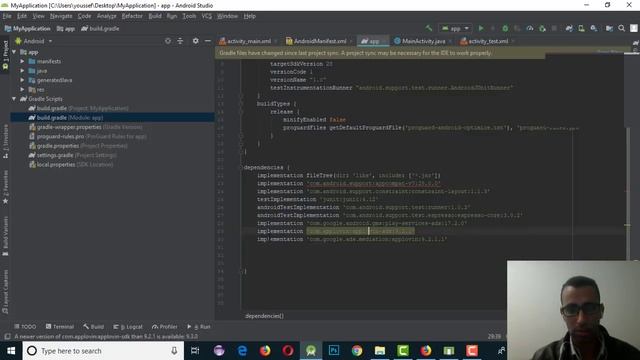The height and width of the screenshot is (360, 640).
Task: Click the collapse all icon in Project panel
Action: (x=180, y=41)
